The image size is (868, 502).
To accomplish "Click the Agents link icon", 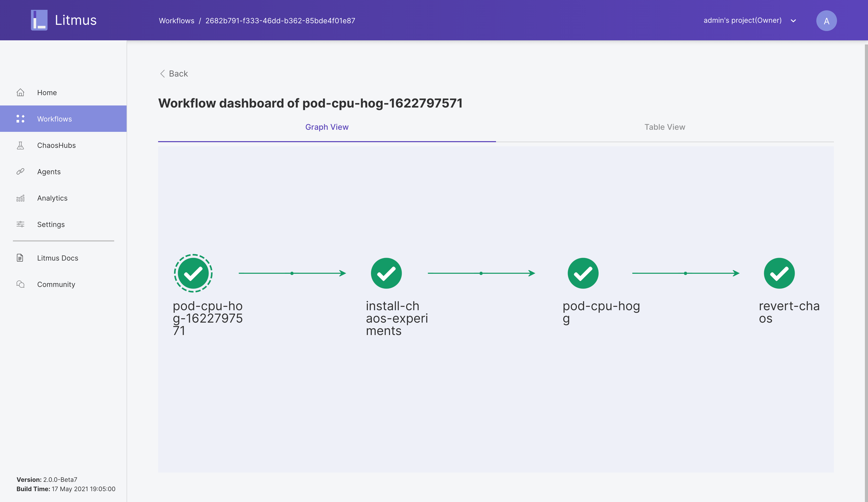I will 20,172.
